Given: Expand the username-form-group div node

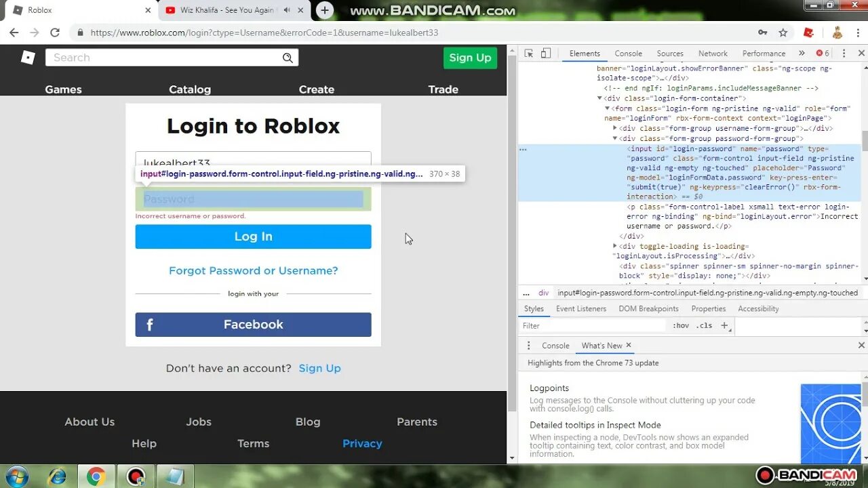Looking at the screenshot, I should 615,128.
